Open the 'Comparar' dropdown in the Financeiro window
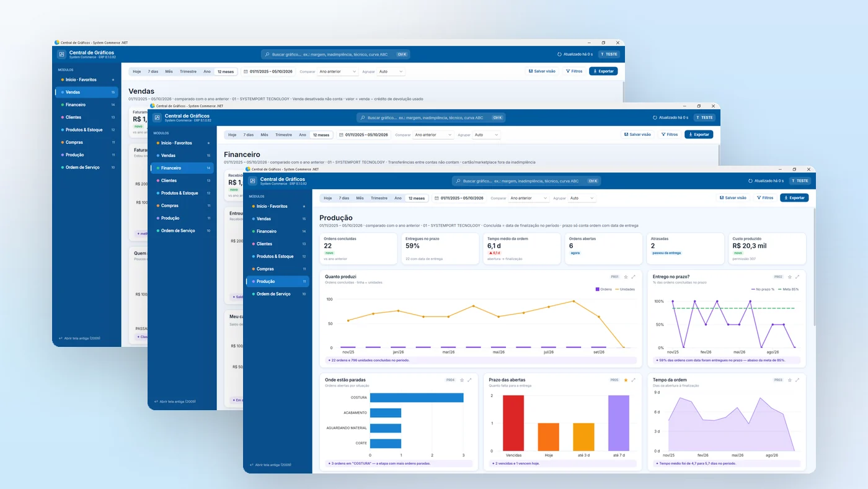 [433, 135]
